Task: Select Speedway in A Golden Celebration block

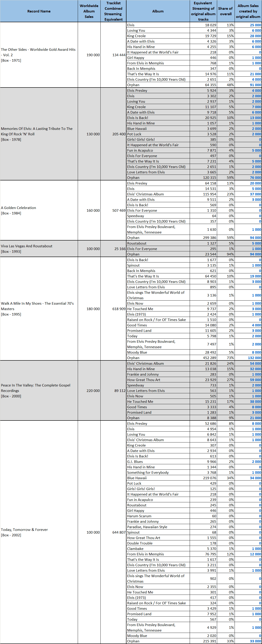Action: 158,216
